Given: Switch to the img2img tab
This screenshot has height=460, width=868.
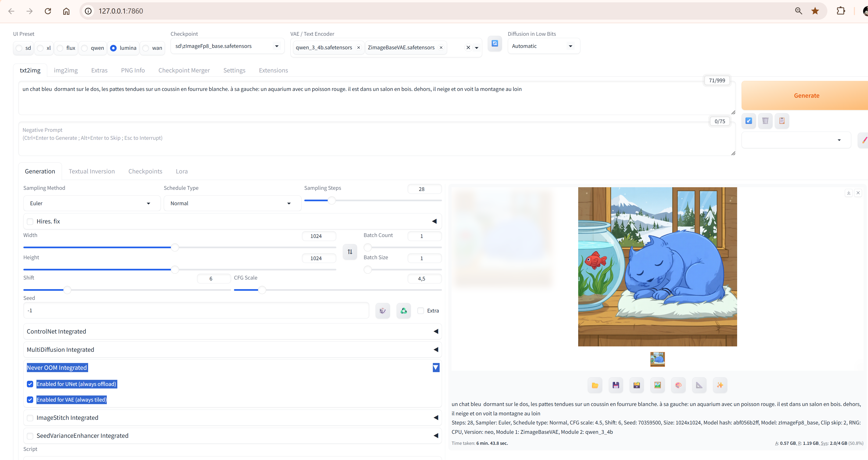Looking at the screenshot, I should click(x=66, y=70).
